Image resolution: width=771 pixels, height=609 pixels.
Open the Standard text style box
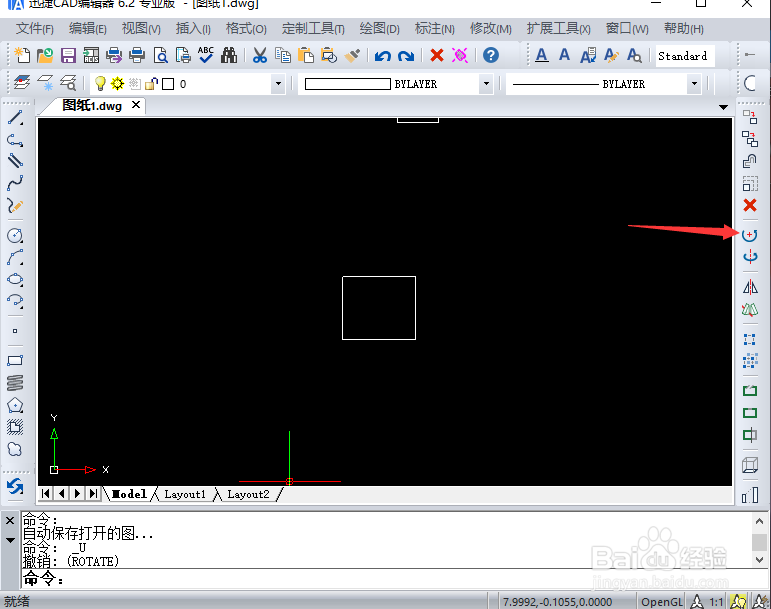click(684, 56)
